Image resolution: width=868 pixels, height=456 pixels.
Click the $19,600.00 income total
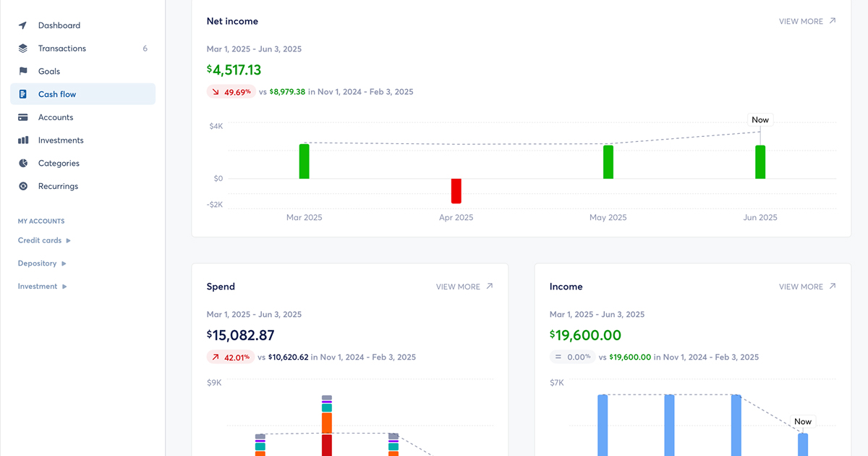pyautogui.click(x=586, y=335)
